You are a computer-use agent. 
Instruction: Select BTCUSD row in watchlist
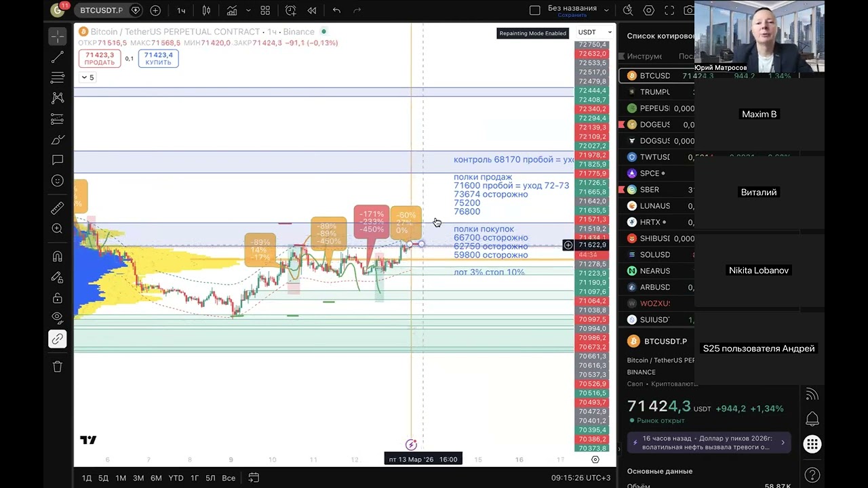(x=658, y=76)
